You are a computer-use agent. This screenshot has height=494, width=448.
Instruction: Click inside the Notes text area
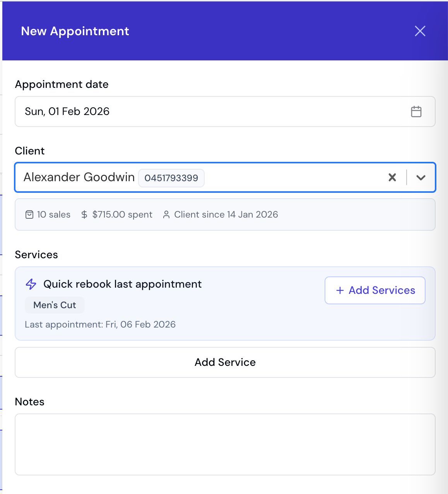(x=225, y=444)
